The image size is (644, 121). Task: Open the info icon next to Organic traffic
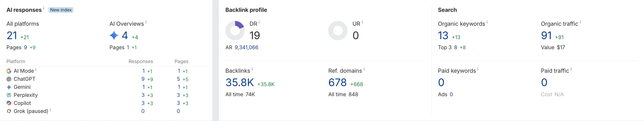point(580,22)
